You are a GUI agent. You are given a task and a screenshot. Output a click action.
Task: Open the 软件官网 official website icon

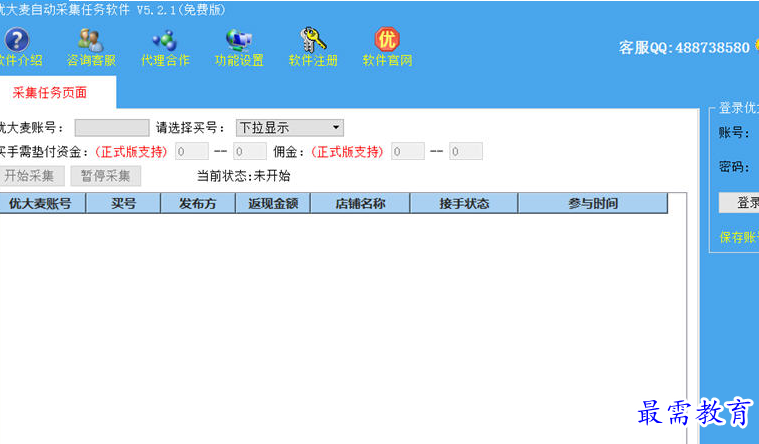[387, 39]
